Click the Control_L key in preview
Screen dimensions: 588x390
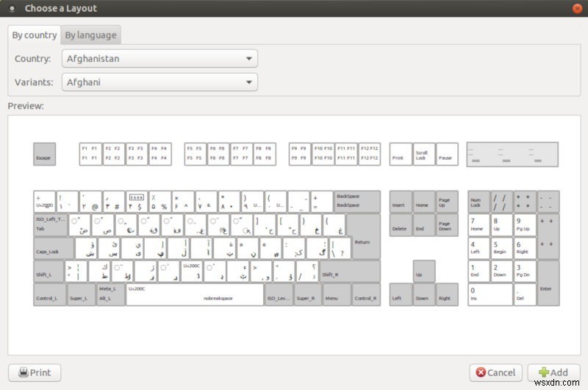pos(49,294)
